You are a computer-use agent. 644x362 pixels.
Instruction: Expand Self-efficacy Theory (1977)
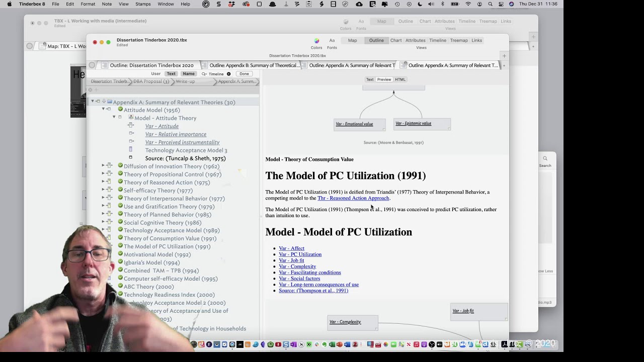point(103,190)
